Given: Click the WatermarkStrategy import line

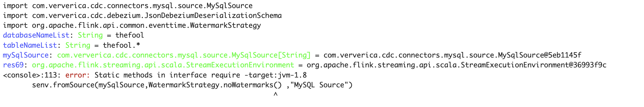Looking at the screenshot, I should (x=132, y=25).
